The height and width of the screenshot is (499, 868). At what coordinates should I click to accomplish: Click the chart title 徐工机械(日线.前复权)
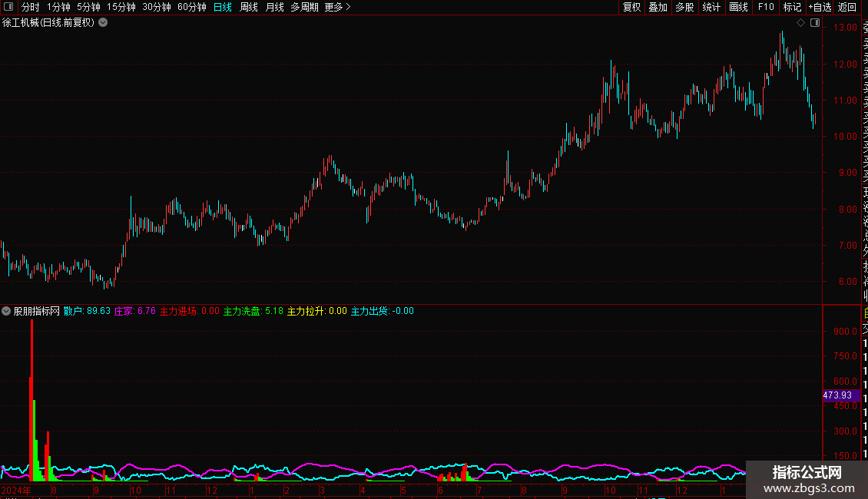point(48,23)
